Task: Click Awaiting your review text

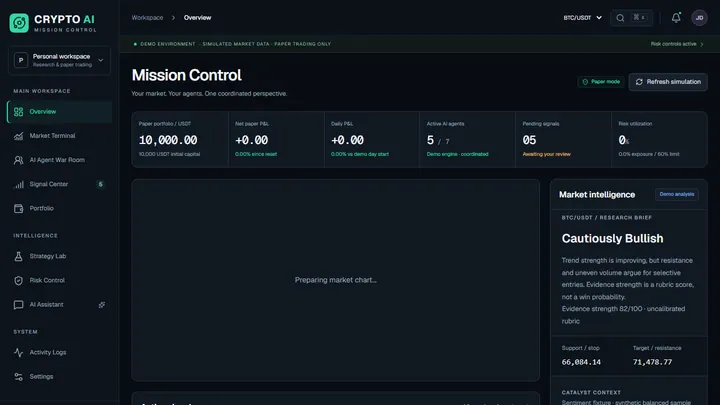Action: [x=546, y=154]
